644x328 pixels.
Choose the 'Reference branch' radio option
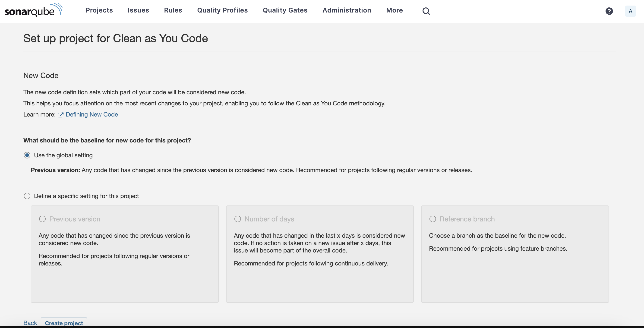pos(432,219)
